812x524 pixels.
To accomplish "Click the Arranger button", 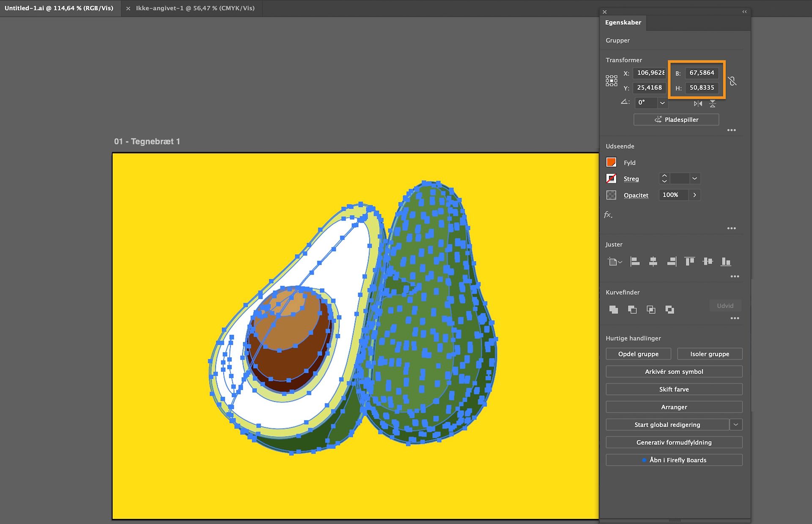I will (x=674, y=407).
